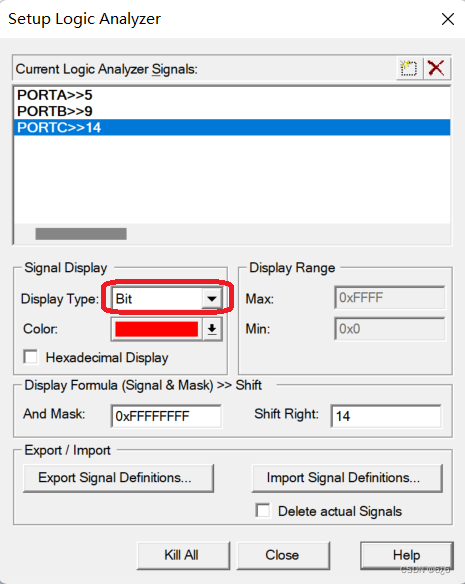Click the Shift Right input field
The image size is (465, 584).
tap(386, 416)
